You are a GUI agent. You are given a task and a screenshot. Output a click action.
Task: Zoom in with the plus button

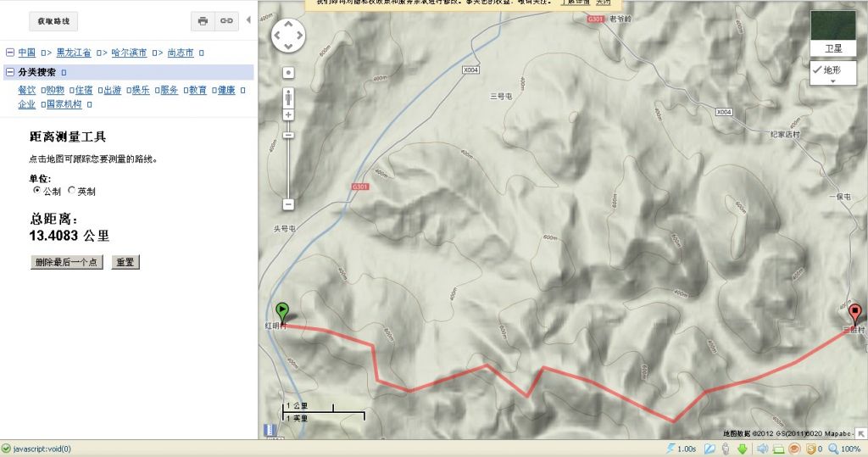tap(288, 114)
